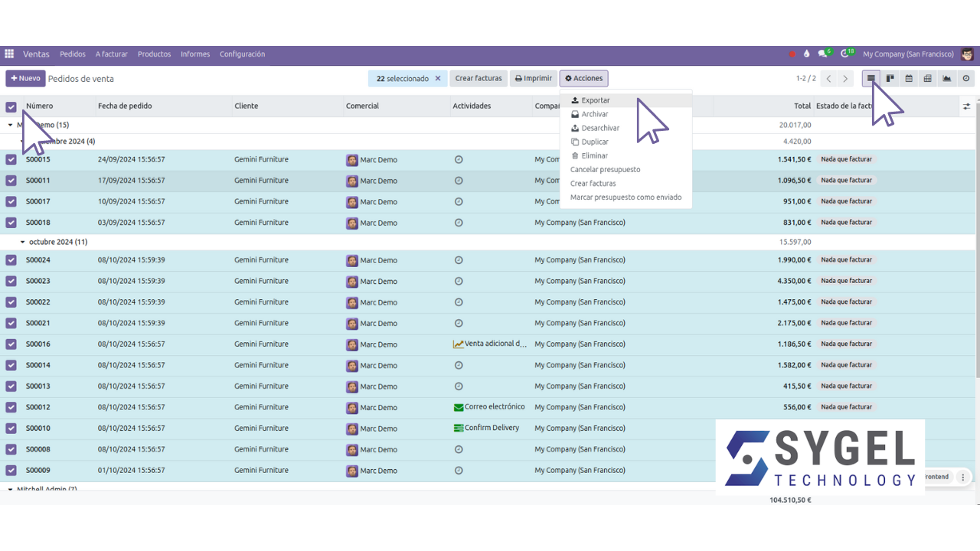Image resolution: width=980 pixels, height=551 pixels.
Task: Clear the 22 seleccionado selection
Action: click(x=437, y=78)
